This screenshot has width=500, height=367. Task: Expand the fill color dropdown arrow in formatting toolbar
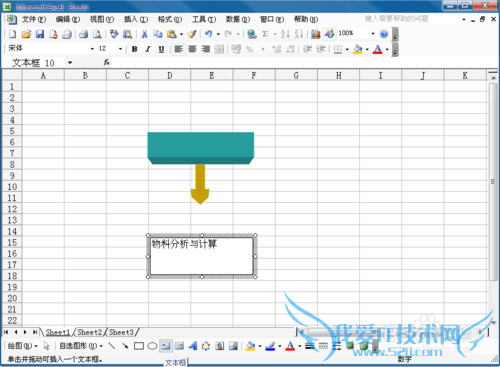coord(367,49)
